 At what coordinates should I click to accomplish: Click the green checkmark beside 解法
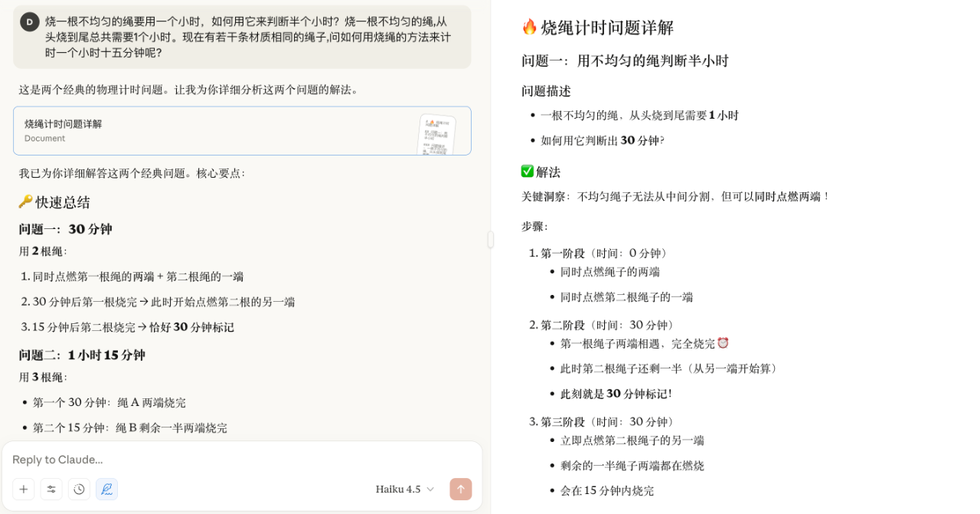pos(528,172)
